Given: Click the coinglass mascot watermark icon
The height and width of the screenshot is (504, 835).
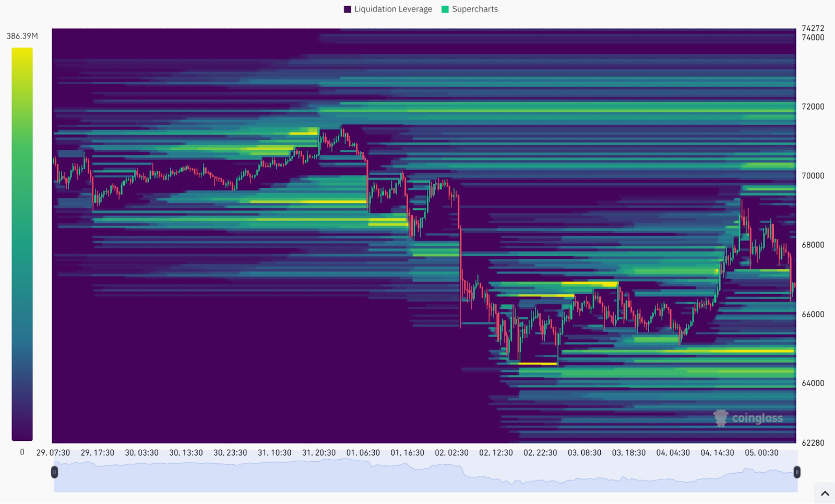Looking at the screenshot, I should pos(721,418).
